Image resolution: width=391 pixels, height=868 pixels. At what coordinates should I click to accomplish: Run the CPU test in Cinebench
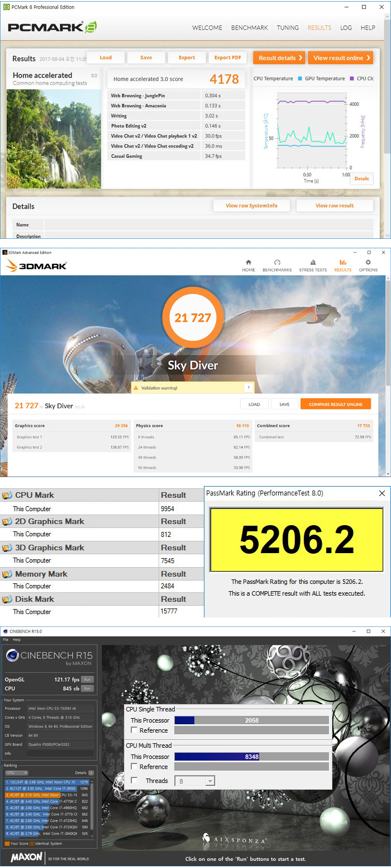pos(87,688)
